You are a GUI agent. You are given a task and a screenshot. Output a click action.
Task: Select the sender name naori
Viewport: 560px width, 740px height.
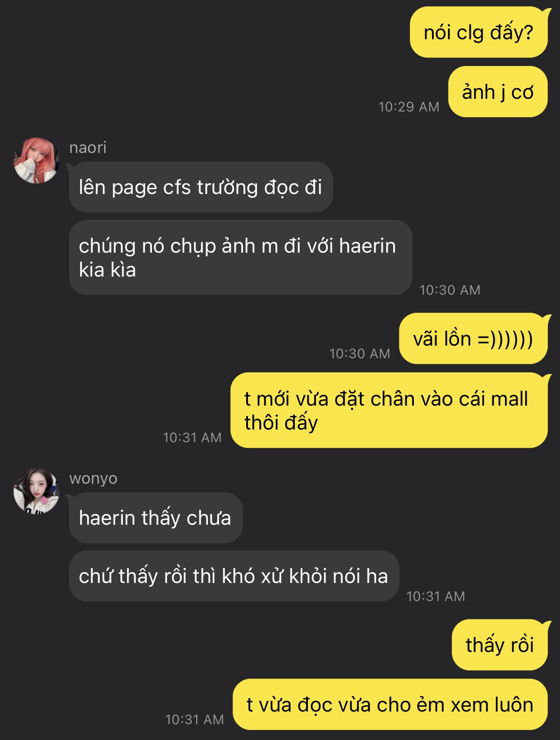click(88, 148)
